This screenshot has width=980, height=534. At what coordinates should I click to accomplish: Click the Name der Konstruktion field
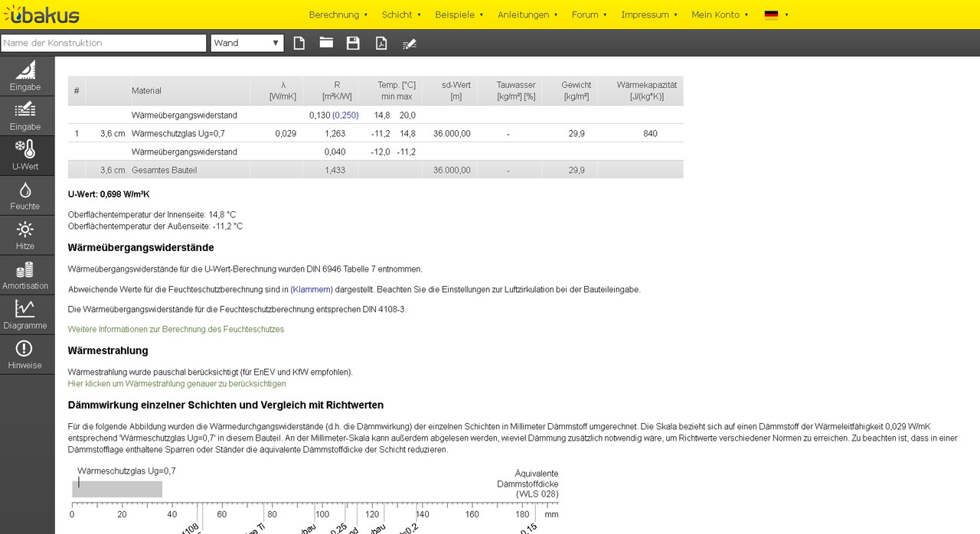(x=103, y=43)
